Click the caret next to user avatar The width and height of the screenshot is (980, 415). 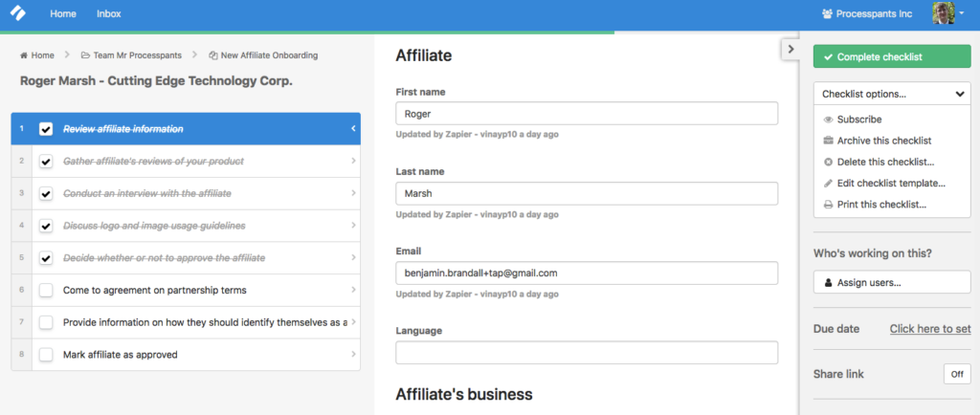click(961, 13)
